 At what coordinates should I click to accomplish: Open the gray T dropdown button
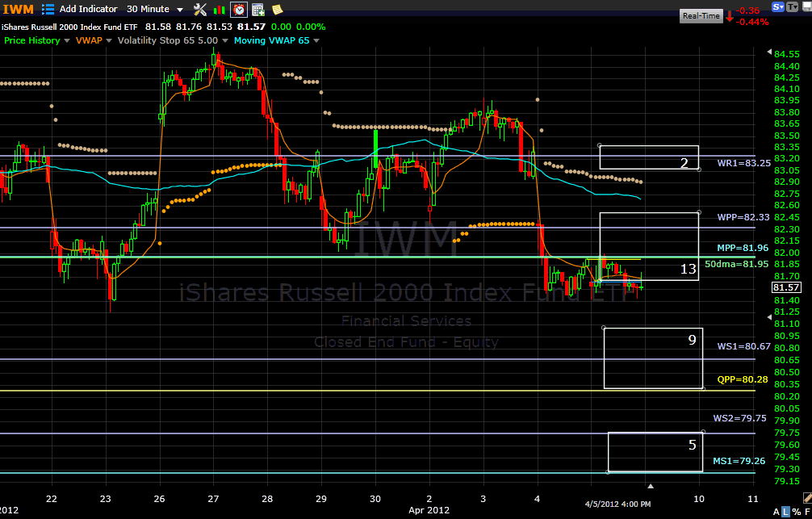(793, 6)
